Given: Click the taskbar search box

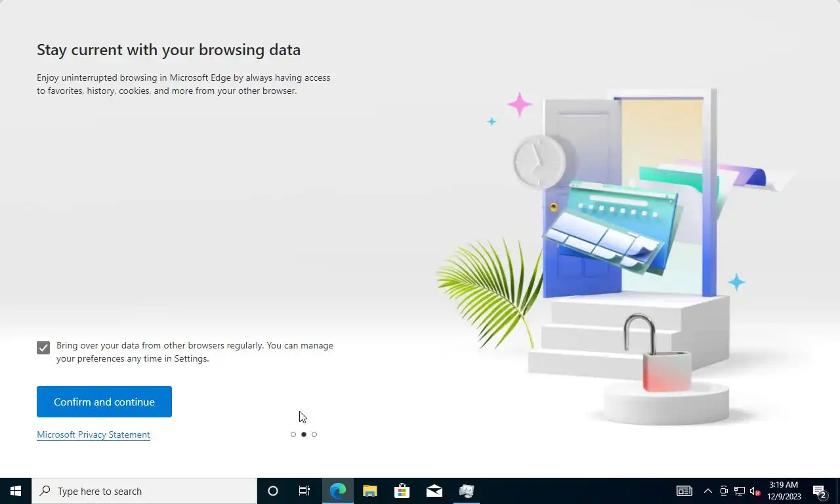Looking at the screenshot, I should tap(144, 491).
